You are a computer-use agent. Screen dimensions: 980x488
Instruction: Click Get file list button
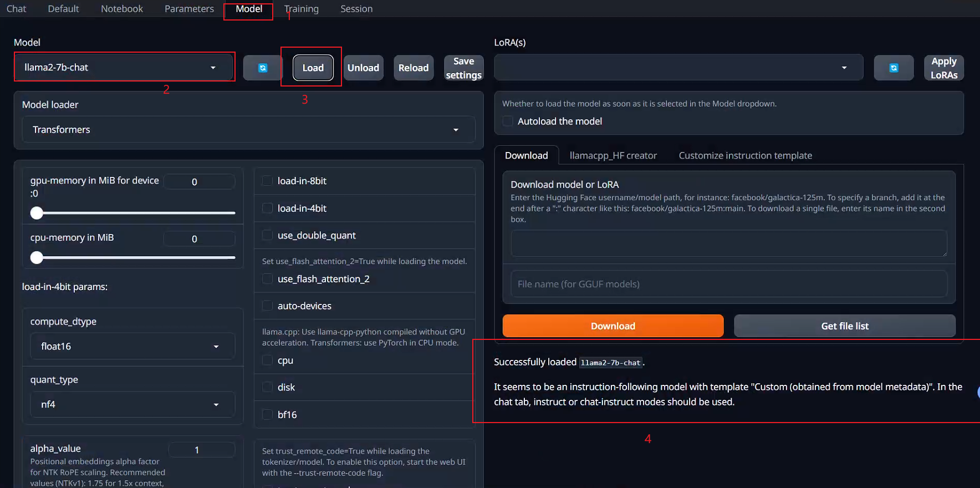(x=845, y=326)
